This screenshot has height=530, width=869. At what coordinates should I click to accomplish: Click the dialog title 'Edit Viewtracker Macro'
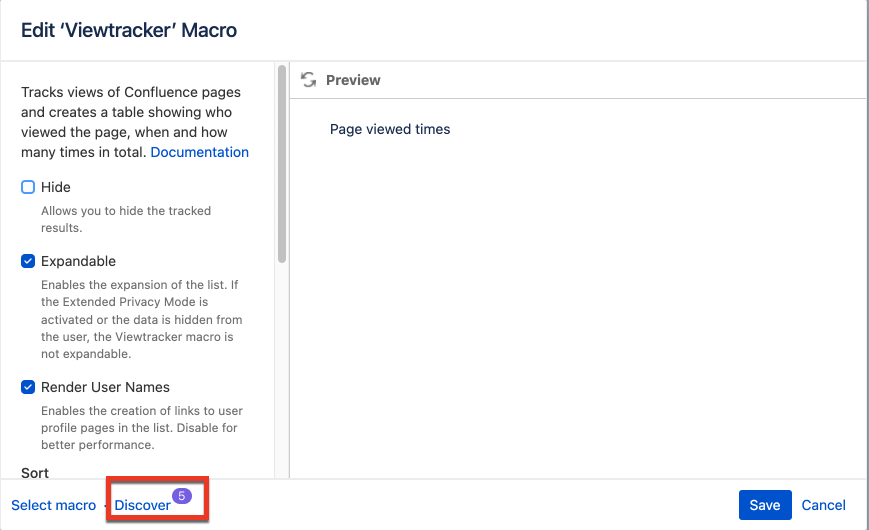(x=129, y=30)
